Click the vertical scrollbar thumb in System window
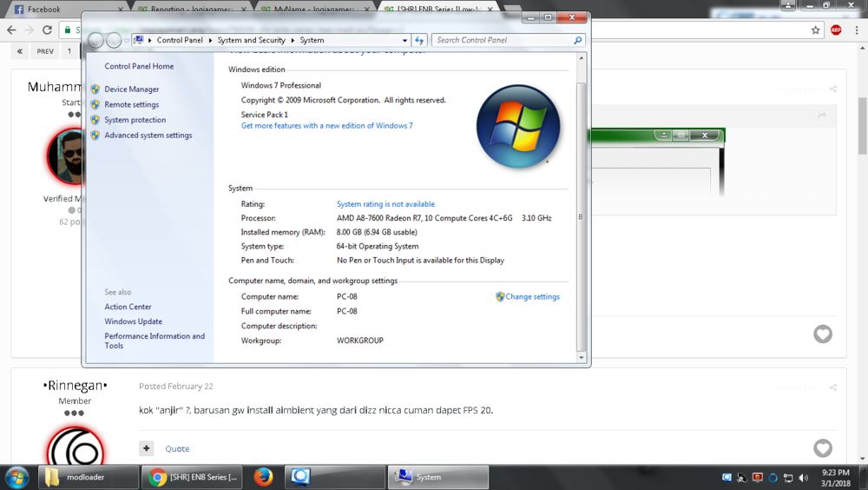The width and height of the screenshot is (868, 490). [582, 216]
